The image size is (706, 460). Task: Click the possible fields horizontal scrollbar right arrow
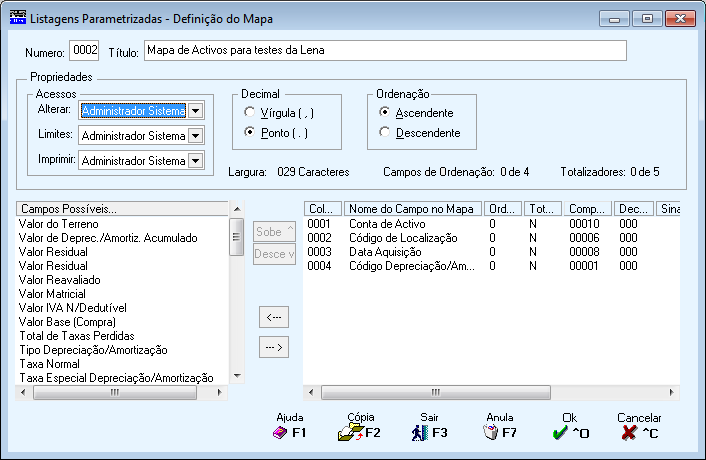[x=220, y=392]
